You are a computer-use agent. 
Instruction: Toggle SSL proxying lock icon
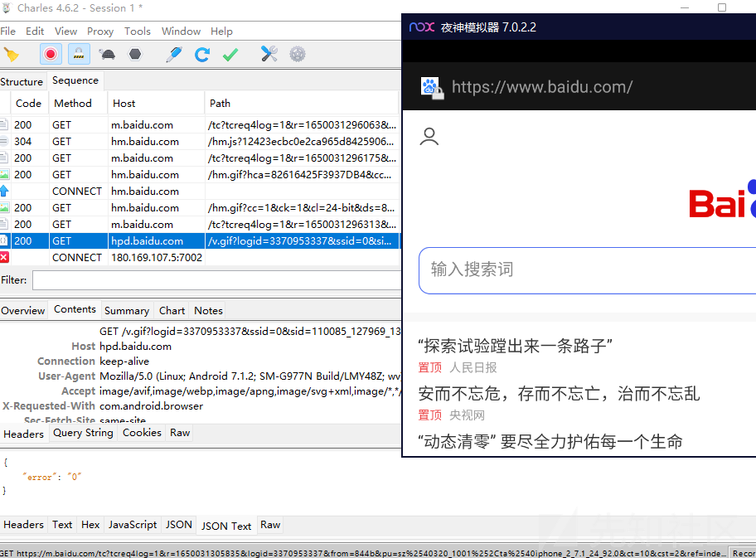[79, 55]
